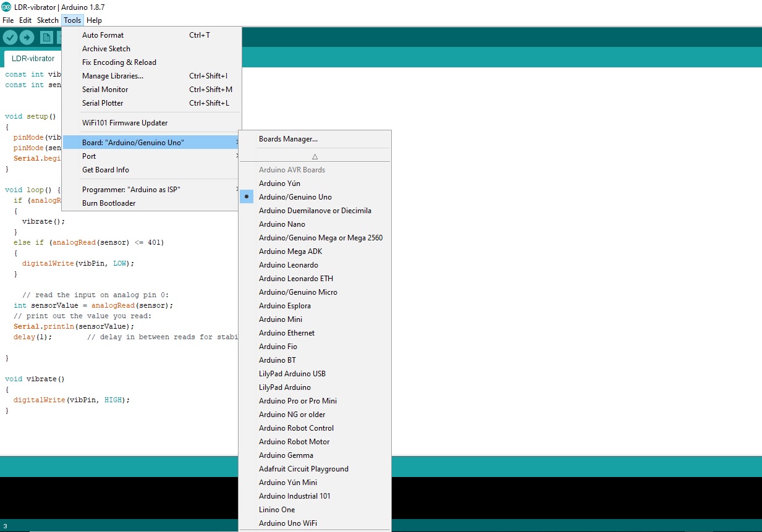Select the Arduino Yún board
This screenshot has width=762, height=532.
315,184
